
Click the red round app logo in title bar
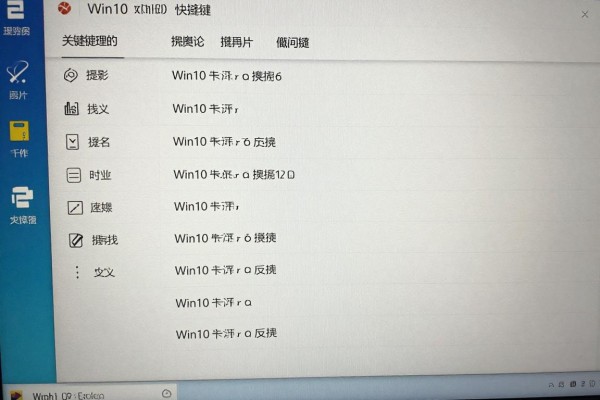click(65, 8)
